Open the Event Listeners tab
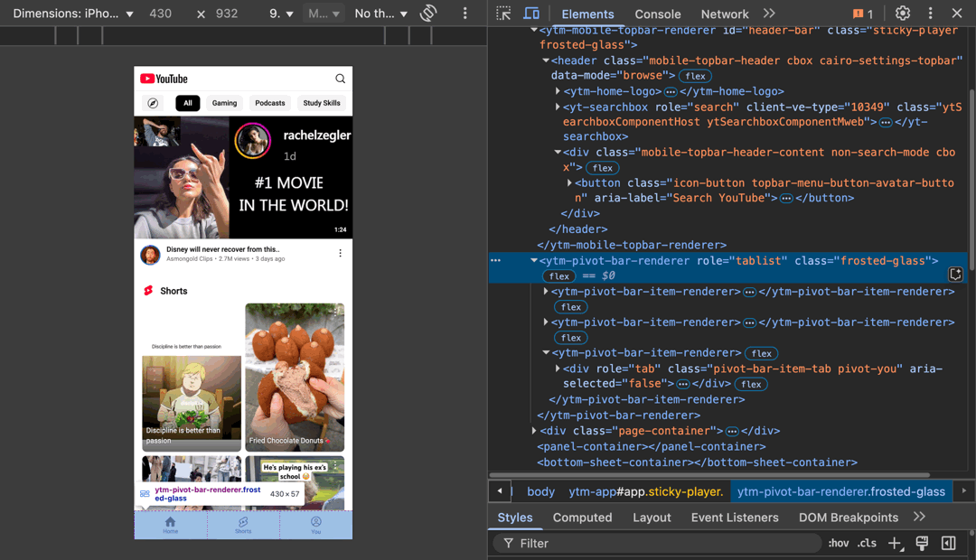 (x=735, y=517)
